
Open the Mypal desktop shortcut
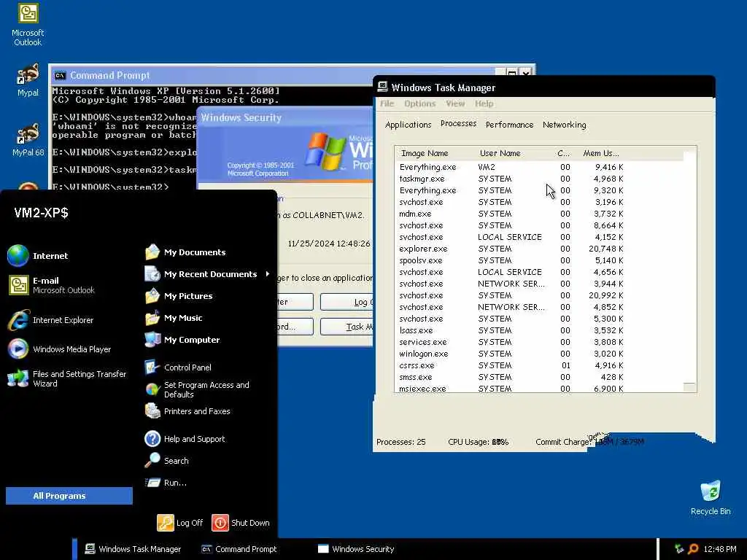tap(28, 80)
